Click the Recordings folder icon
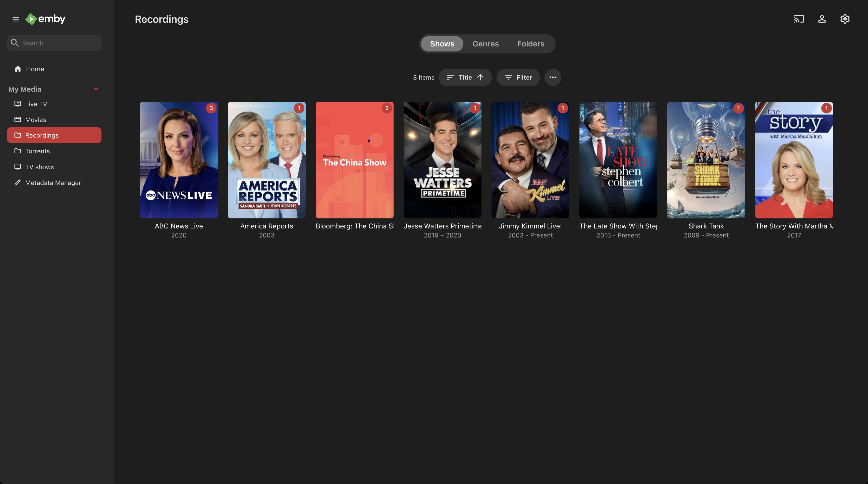868x484 pixels. click(18, 135)
